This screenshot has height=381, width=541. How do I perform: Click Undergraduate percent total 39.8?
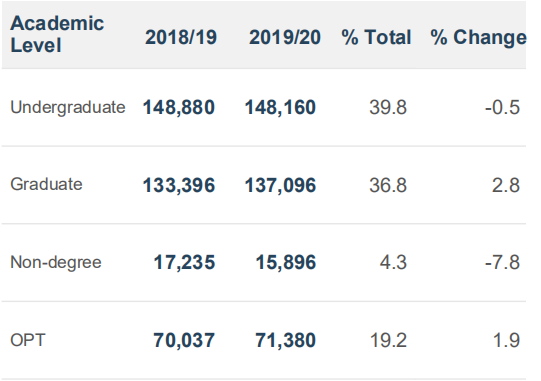point(388,107)
